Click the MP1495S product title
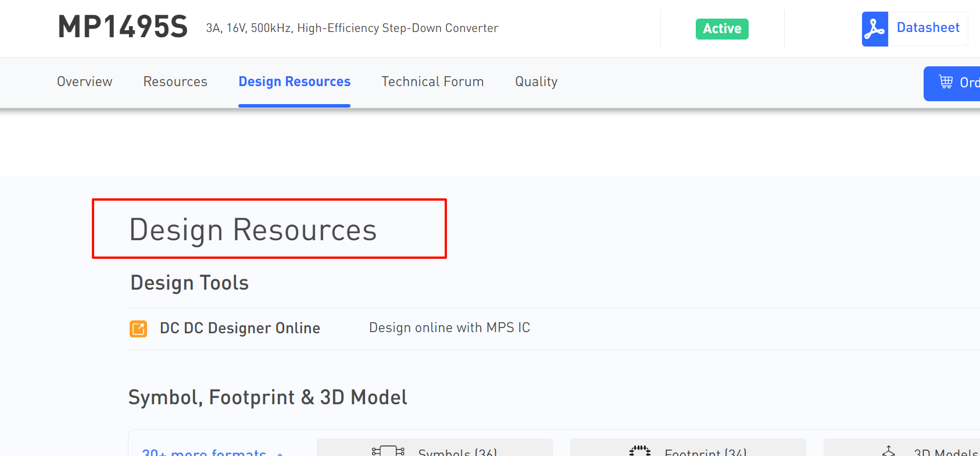The height and width of the screenshot is (456, 980). (x=123, y=27)
